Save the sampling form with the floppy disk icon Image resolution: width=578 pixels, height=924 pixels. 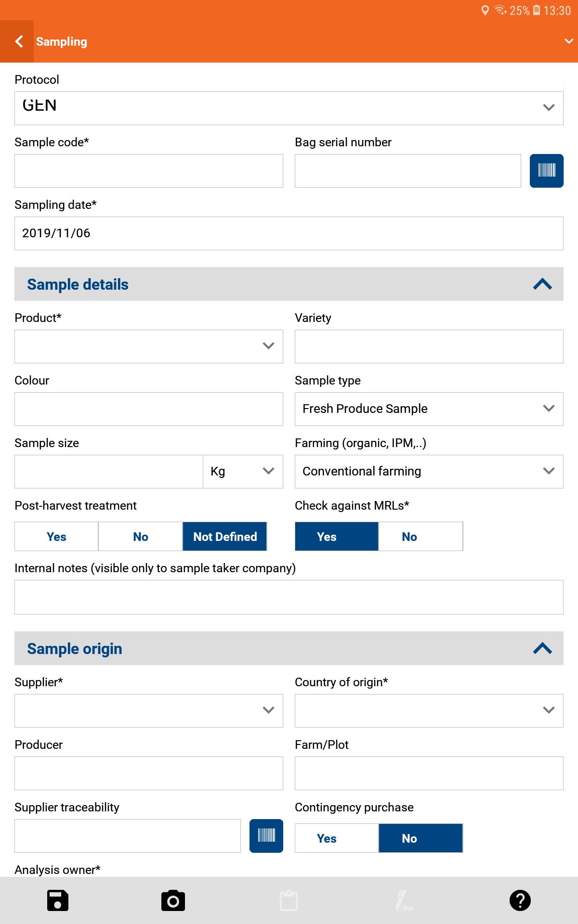coord(58,900)
